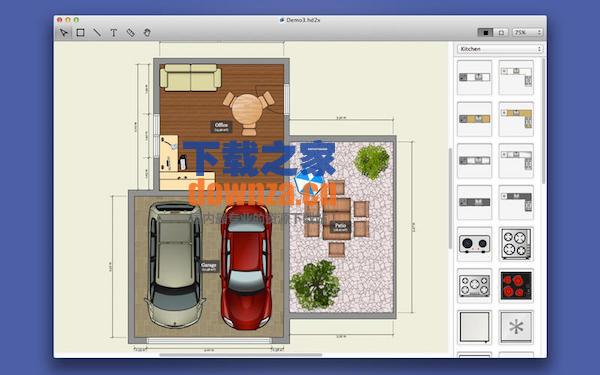600x375 pixels.
Task: Select the upper tree on the patio
Action: click(x=372, y=162)
